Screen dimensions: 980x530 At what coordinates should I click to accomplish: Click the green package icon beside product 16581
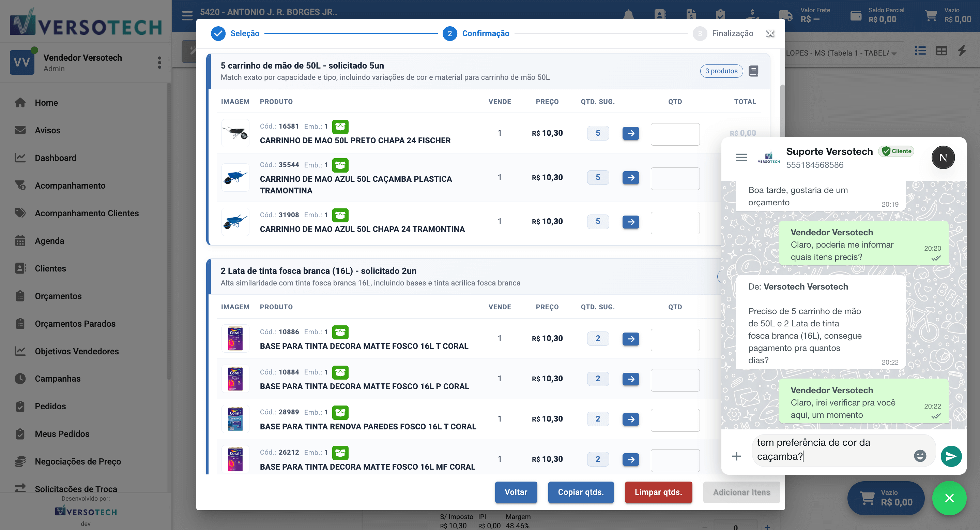(x=340, y=127)
